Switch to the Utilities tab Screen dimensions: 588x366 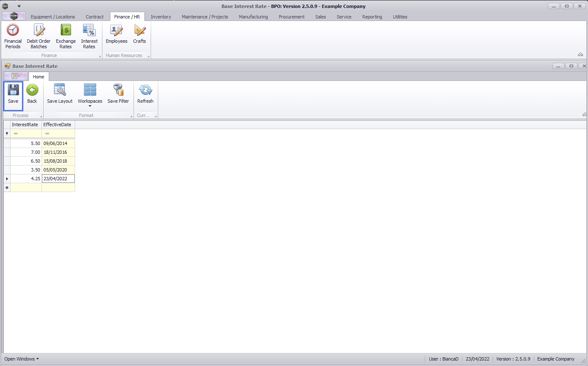click(400, 17)
